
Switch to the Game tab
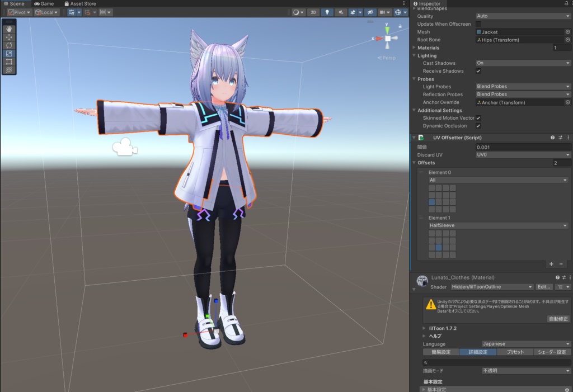tap(44, 3)
